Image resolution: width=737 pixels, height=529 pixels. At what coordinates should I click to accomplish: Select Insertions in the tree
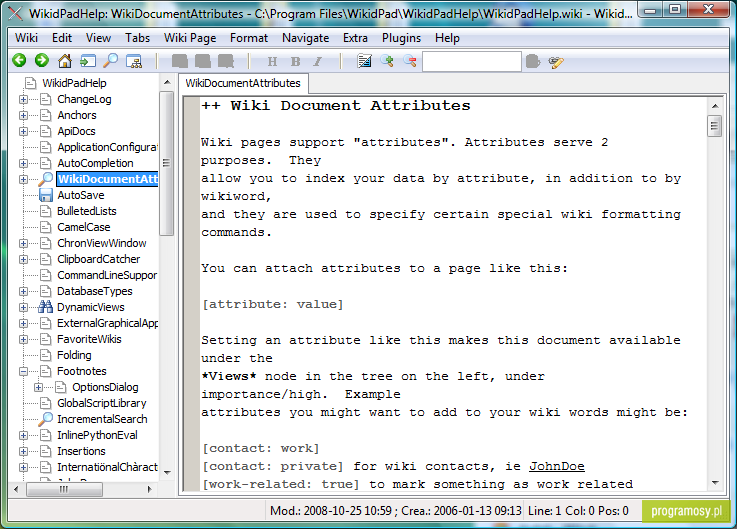point(81,451)
